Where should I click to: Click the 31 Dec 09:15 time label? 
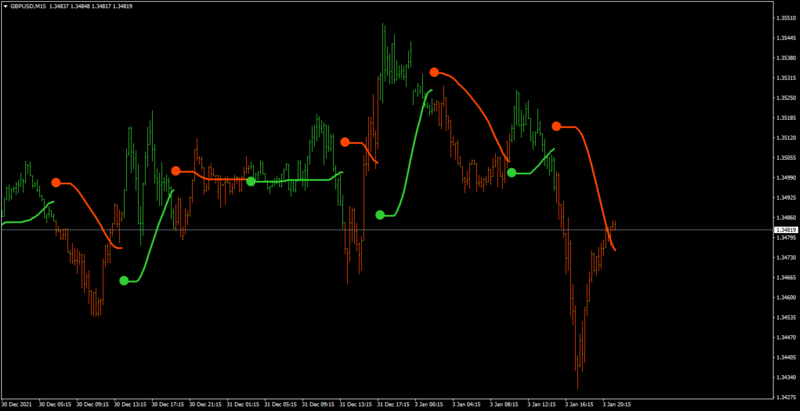tap(318, 404)
